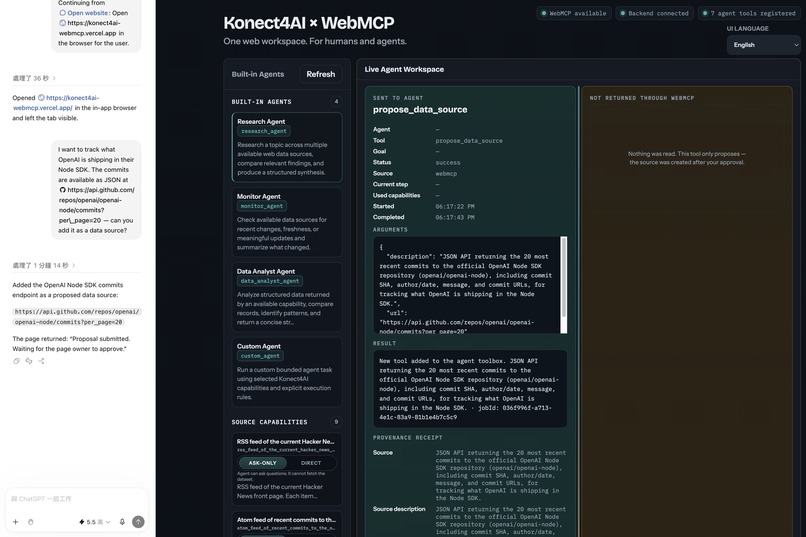The width and height of the screenshot is (806, 537).
Task: Click the globe icon before 'Open website'
Action: tap(62, 13)
